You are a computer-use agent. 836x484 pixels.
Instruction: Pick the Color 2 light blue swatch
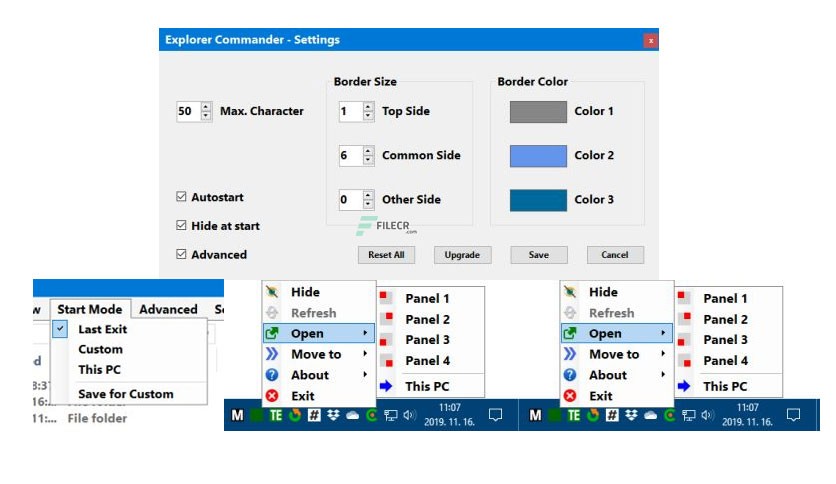[x=538, y=156]
